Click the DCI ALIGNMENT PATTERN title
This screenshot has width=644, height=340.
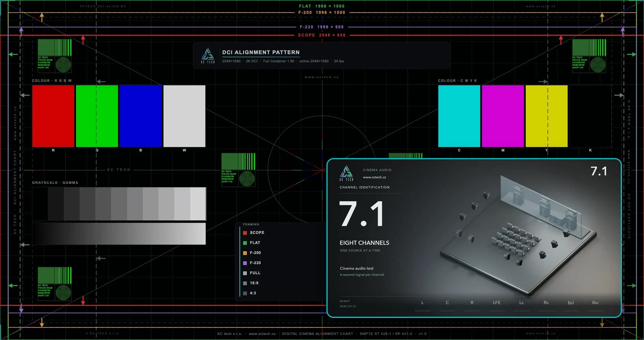261,52
